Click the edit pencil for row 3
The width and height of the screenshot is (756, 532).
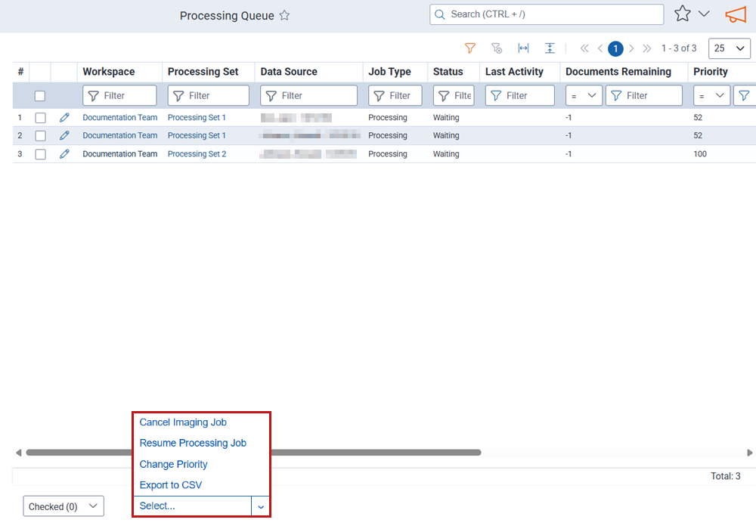pos(64,154)
